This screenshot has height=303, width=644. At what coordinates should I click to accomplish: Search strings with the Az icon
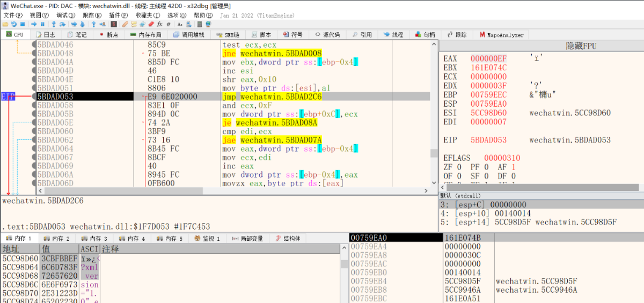tap(180, 24)
